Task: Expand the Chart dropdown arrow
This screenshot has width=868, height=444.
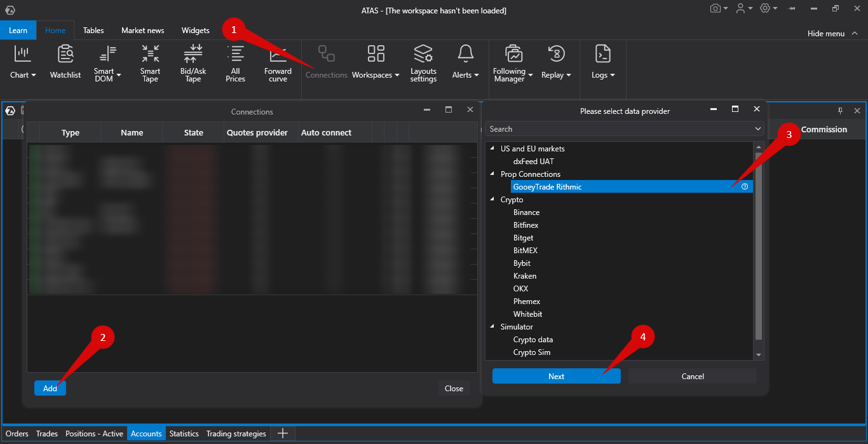Action: point(34,75)
